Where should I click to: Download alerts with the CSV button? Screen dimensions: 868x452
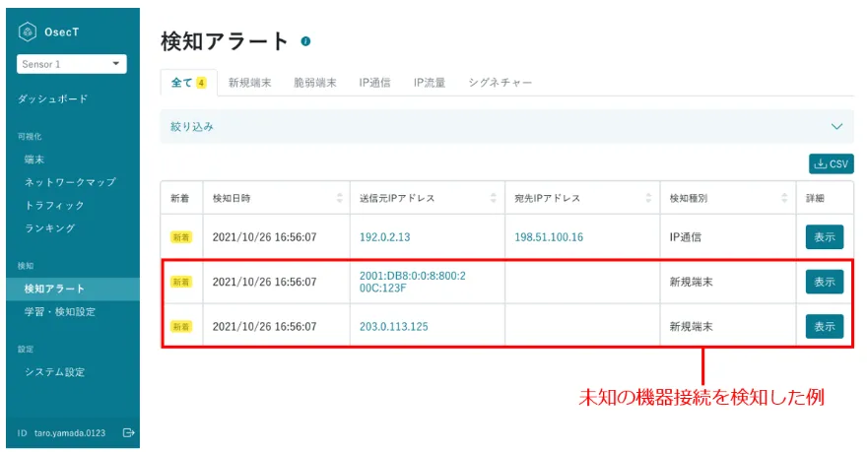(831, 164)
